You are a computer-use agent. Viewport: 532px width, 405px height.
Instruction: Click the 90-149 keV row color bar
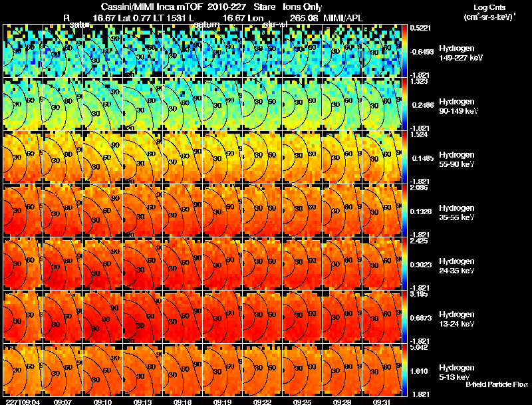click(x=404, y=104)
